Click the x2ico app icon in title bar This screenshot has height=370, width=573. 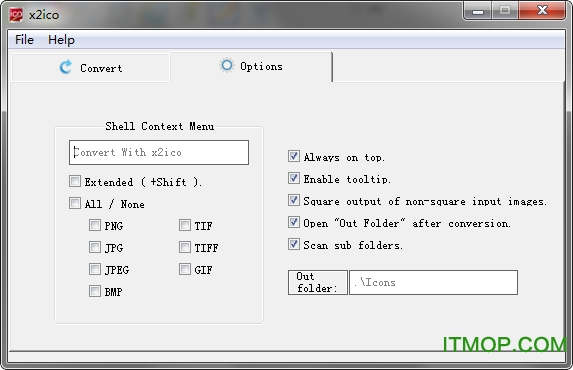[x=16, y=15]
